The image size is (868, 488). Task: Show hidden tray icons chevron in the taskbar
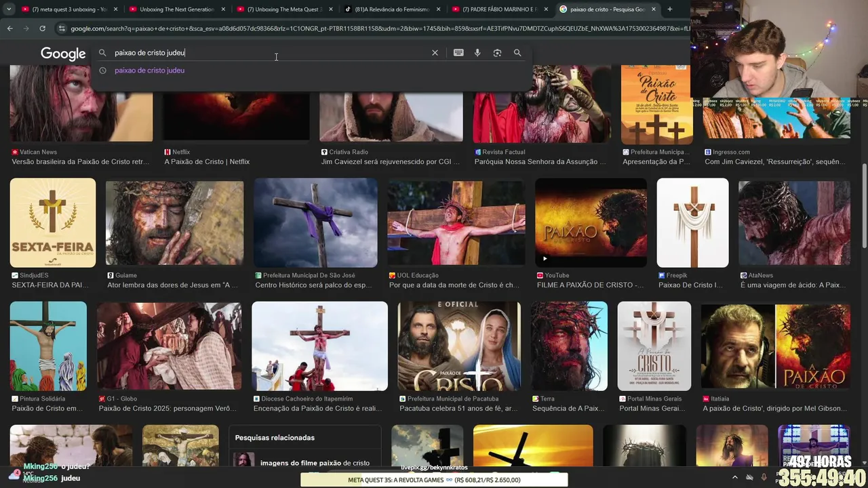735,477
